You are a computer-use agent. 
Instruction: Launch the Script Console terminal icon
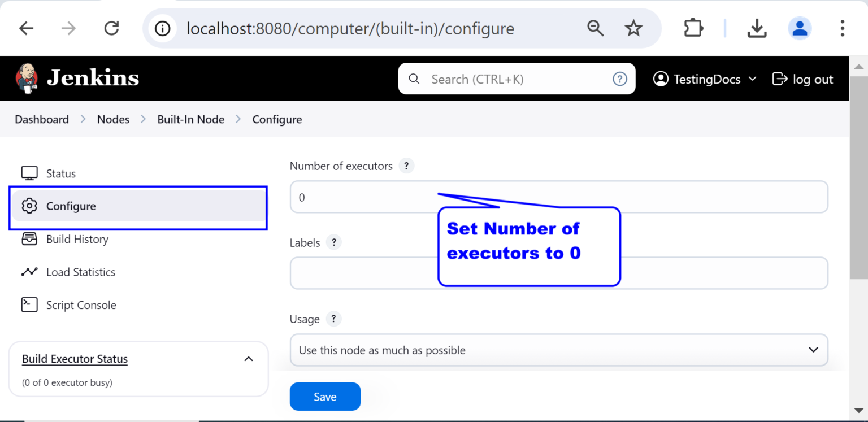coord(29,304)
